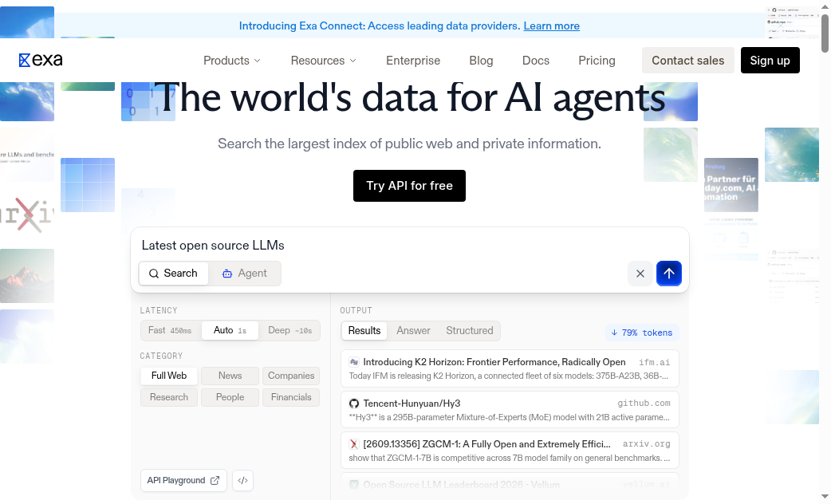Click the page vertical scrollbar

[825, 33]
